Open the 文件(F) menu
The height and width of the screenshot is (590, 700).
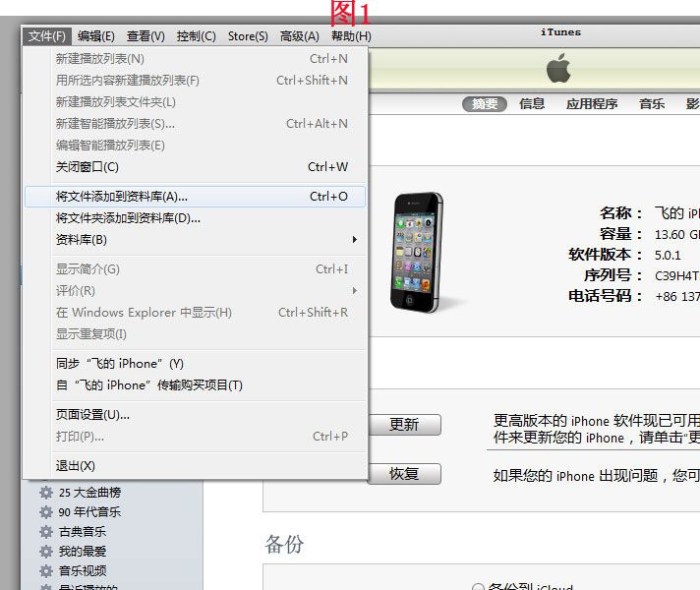pos(46,36)
